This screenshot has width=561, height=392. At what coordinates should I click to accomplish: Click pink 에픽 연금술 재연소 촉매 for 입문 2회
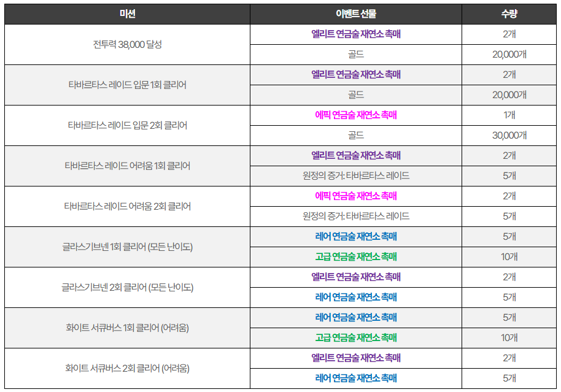[x=356, y=115]
